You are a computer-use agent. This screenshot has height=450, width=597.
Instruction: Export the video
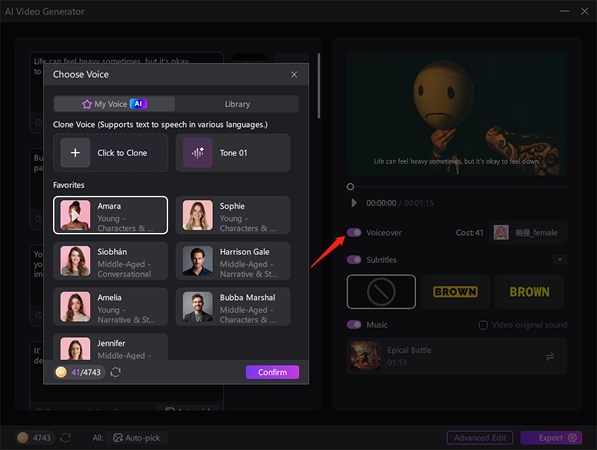551,438
